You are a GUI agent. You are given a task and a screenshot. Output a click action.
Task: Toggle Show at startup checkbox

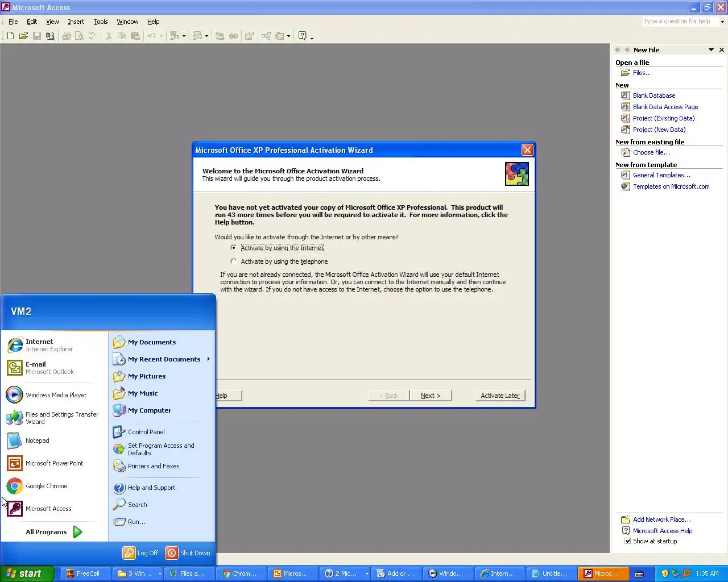(628, 541)
